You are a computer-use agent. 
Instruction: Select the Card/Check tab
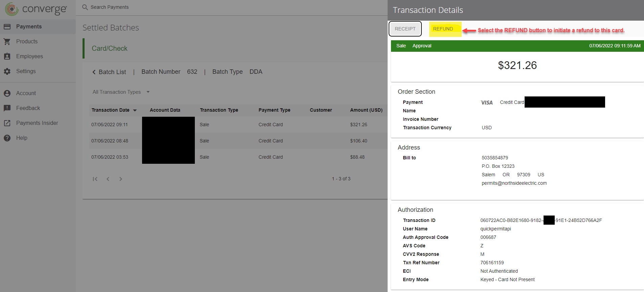[110, 48]
